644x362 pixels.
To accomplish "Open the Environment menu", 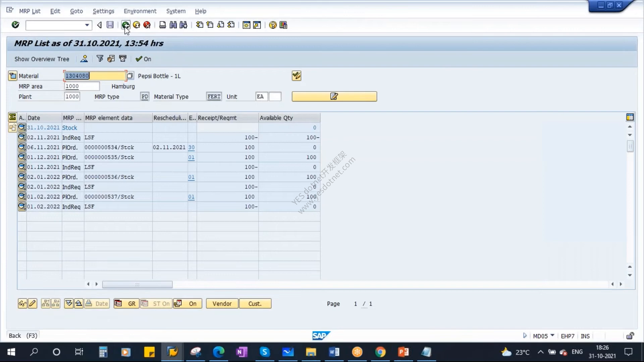I will (x=140, y=11).
